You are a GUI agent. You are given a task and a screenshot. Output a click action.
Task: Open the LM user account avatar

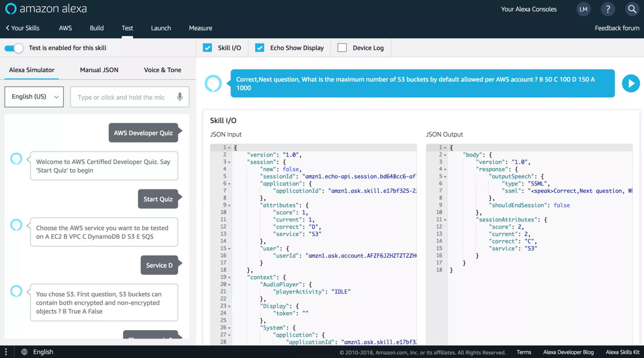[583, 9]
